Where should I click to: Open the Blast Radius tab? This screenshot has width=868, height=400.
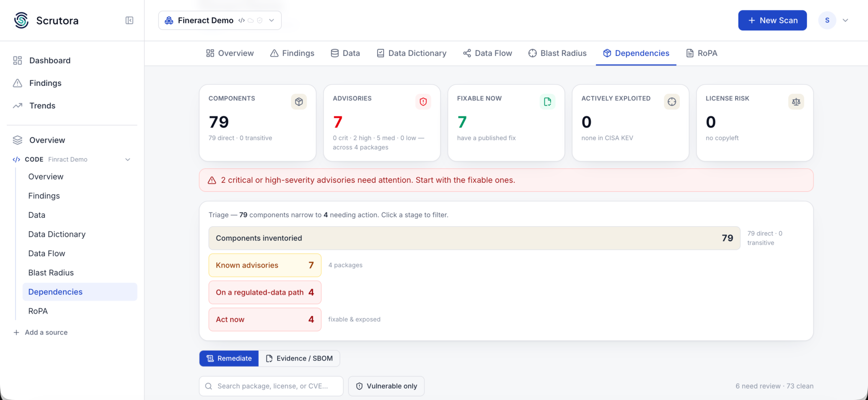tap(557, 53)
